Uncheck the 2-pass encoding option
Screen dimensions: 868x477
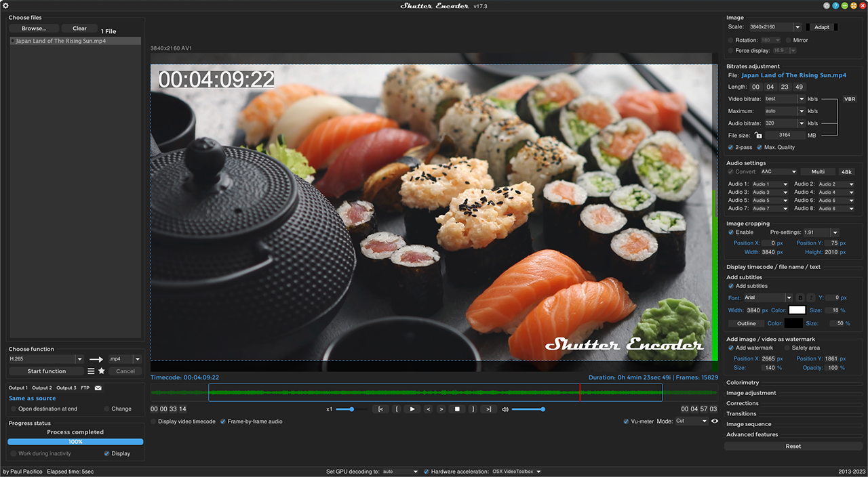[x=730, y=147]
